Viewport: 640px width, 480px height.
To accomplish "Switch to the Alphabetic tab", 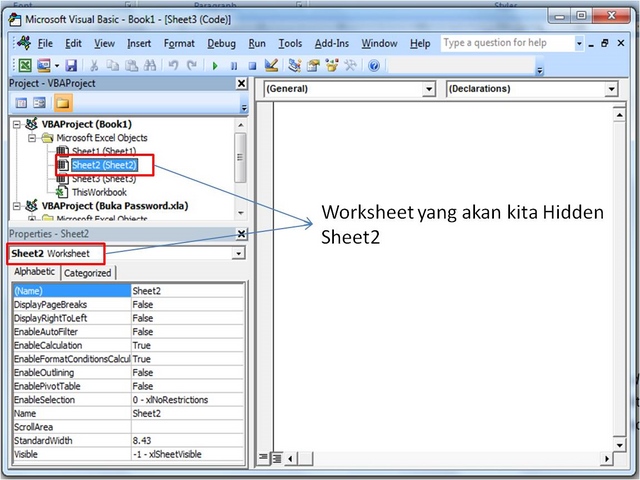I will click(35, 272).
